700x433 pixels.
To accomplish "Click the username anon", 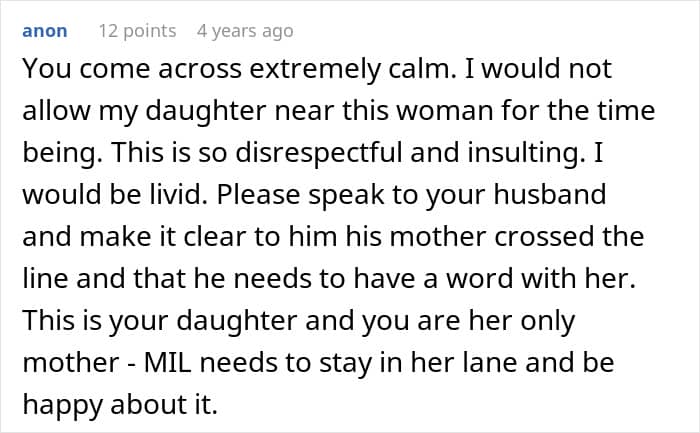I will pos(44,31).
